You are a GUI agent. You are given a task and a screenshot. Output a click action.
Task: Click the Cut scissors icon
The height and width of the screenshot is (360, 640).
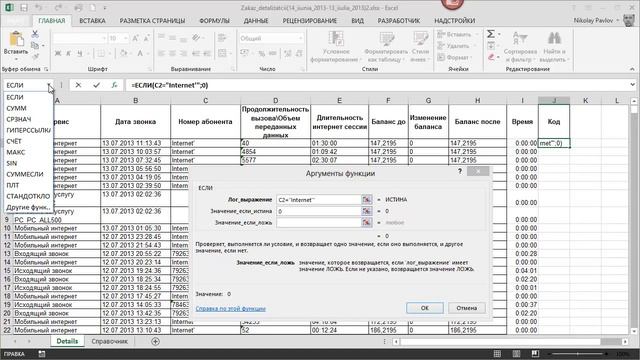coord(35,34)
